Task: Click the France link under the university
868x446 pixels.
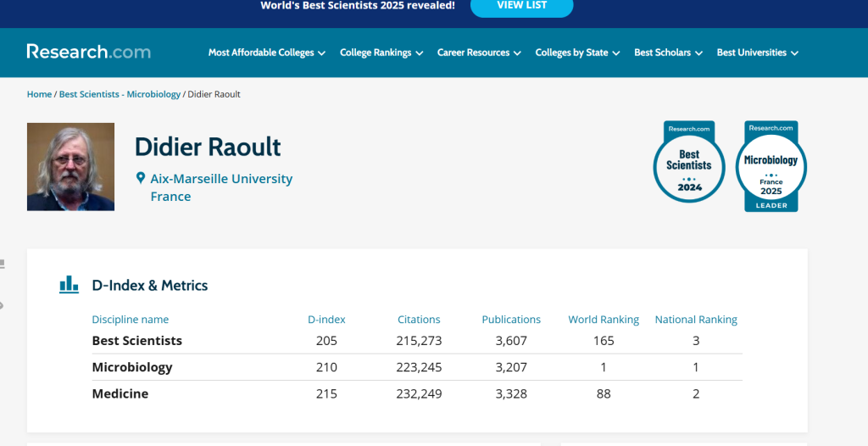Action: coord(170,197)
